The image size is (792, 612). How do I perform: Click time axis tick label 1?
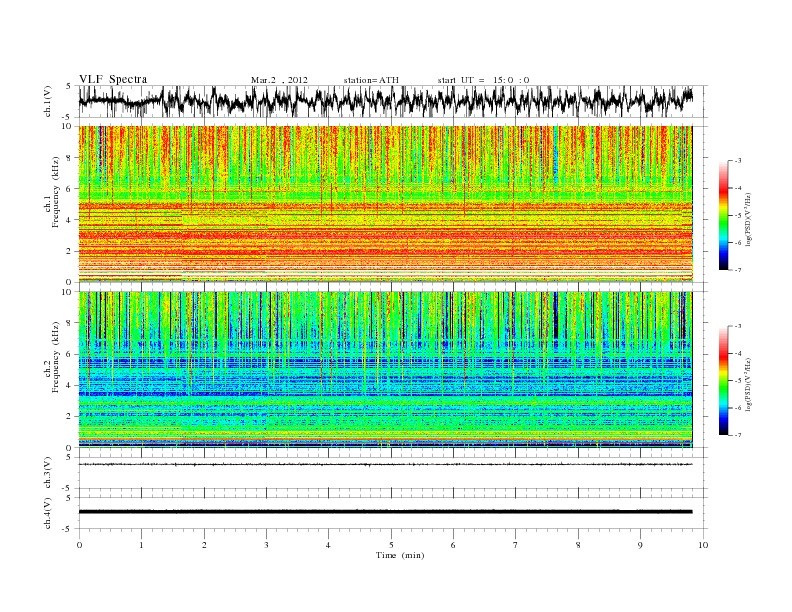coord(141,545)
